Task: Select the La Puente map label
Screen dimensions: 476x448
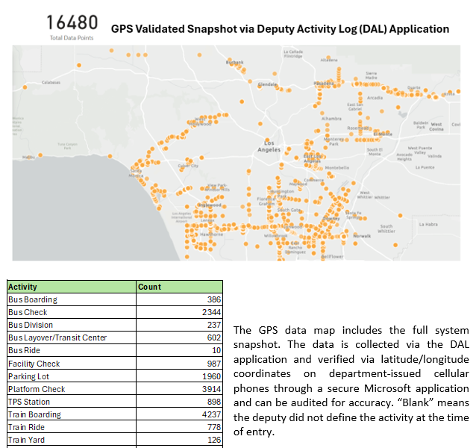Action: 425,167
